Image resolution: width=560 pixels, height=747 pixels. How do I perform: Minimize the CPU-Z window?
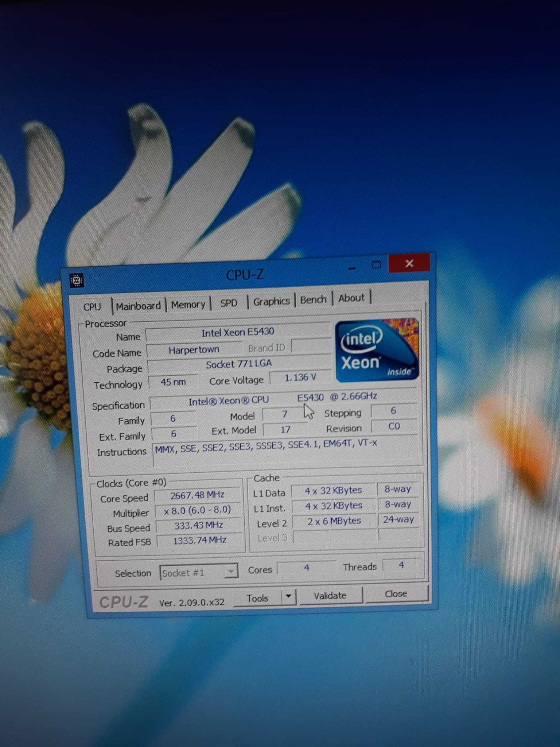pos(352,268)
